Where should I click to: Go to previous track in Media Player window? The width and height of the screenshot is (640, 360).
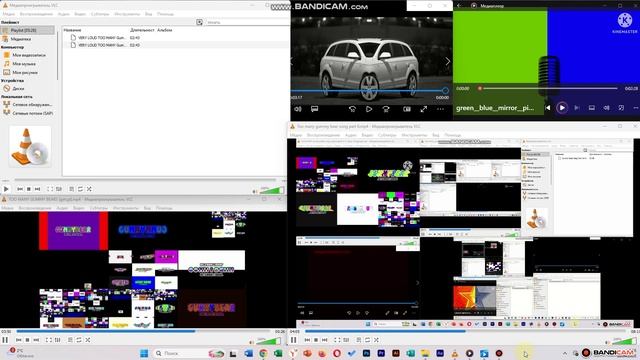[x=547, y=108]
